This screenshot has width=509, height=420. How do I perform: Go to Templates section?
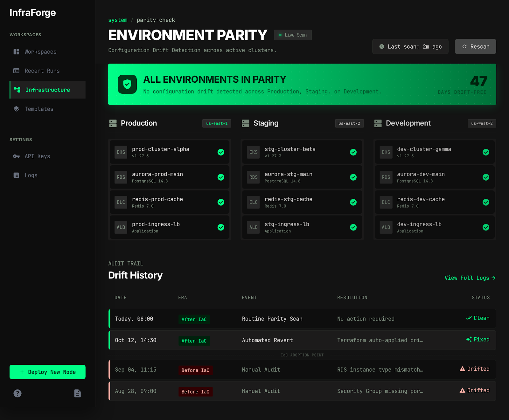[x=47, y=109]
